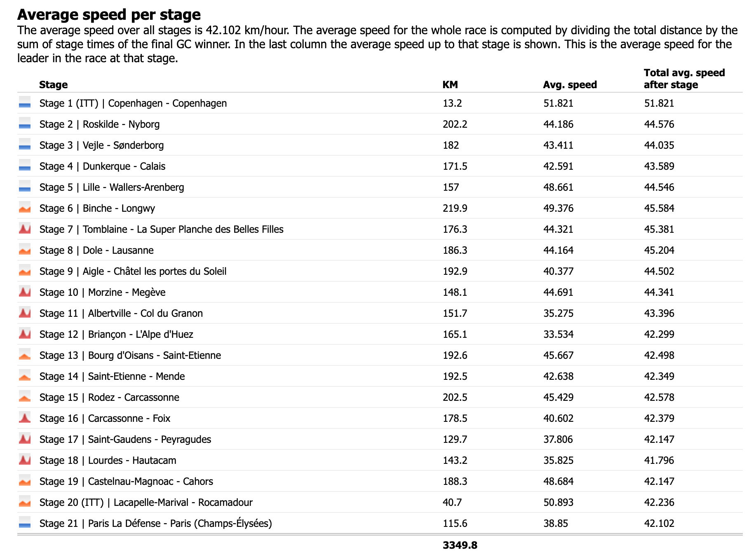Click the 3349.8 total distance value
756x552 pixels.
460,545
